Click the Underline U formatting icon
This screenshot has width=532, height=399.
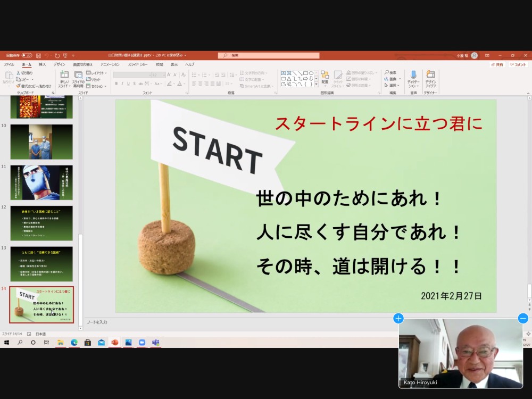click(128, 84)
